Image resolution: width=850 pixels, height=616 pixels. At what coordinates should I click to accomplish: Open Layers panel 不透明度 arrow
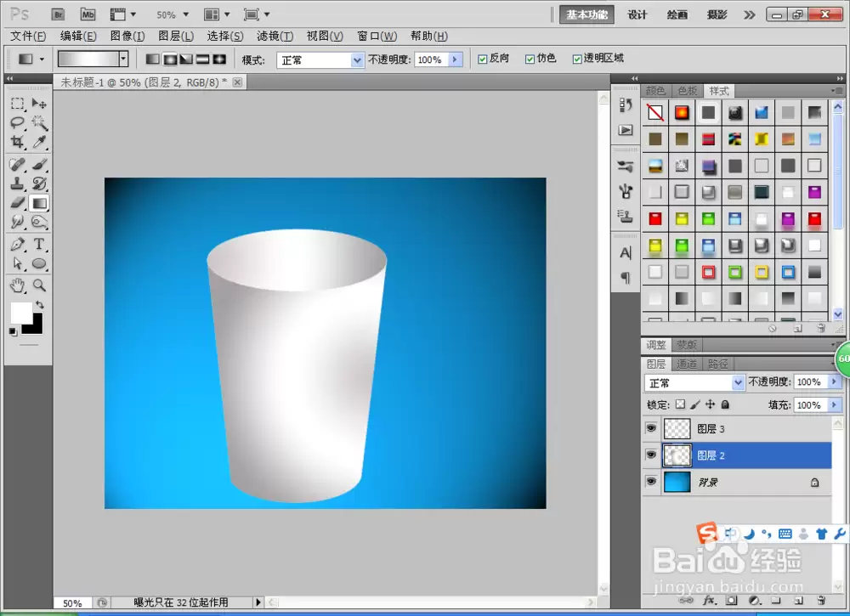[835, 382]
